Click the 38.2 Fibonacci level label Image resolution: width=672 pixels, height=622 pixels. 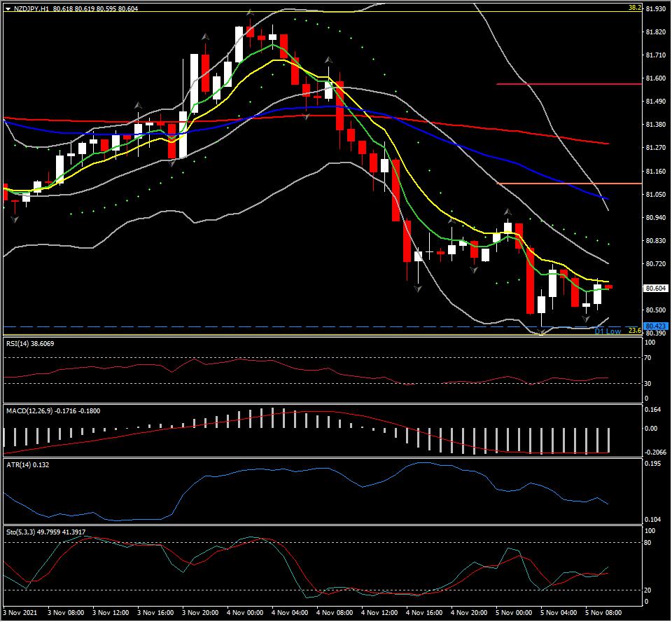coord(635,8)
